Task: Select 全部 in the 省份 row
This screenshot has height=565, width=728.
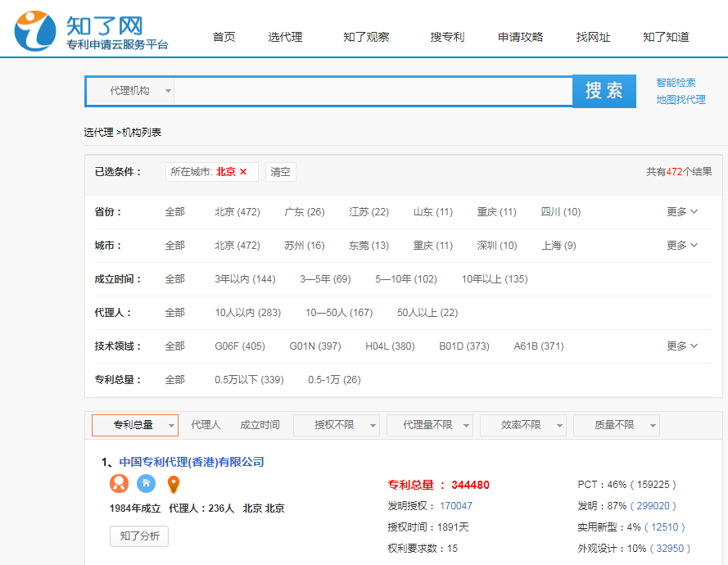Action: [x=175, y=212]
